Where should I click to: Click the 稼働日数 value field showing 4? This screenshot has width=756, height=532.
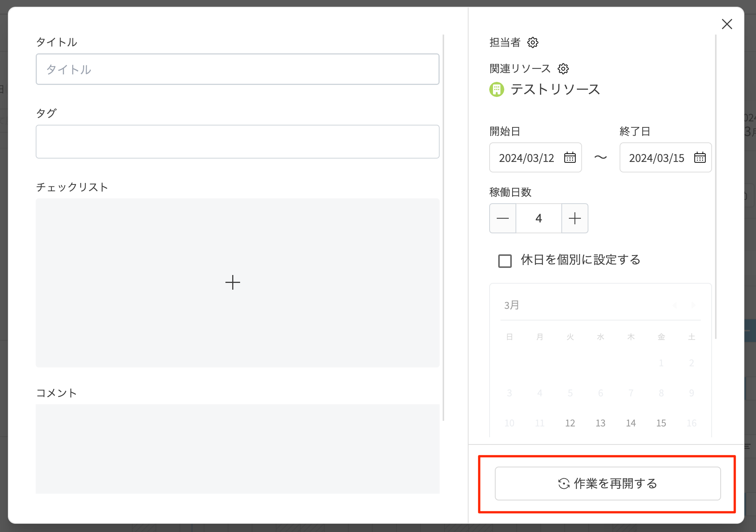pos(538,218)
